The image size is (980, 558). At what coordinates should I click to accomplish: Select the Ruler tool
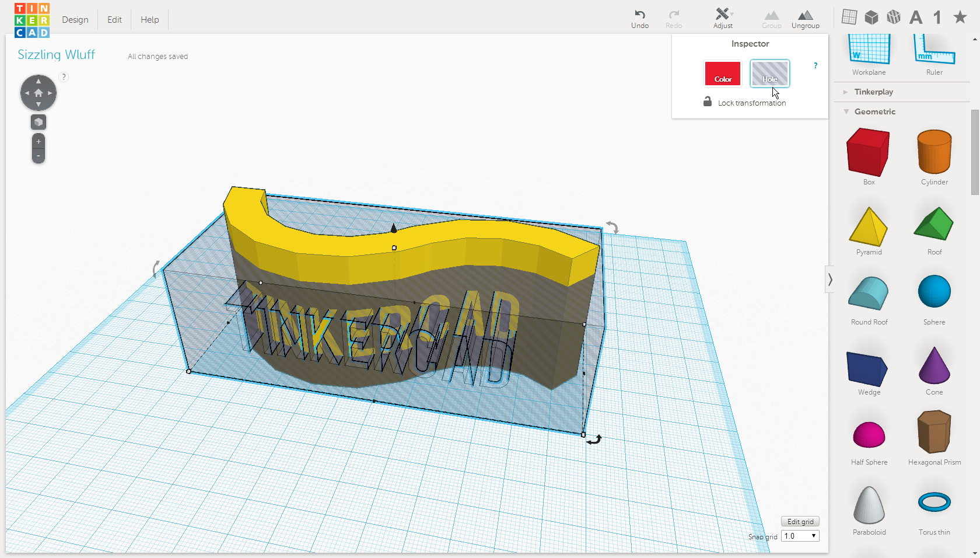(933, 51)
